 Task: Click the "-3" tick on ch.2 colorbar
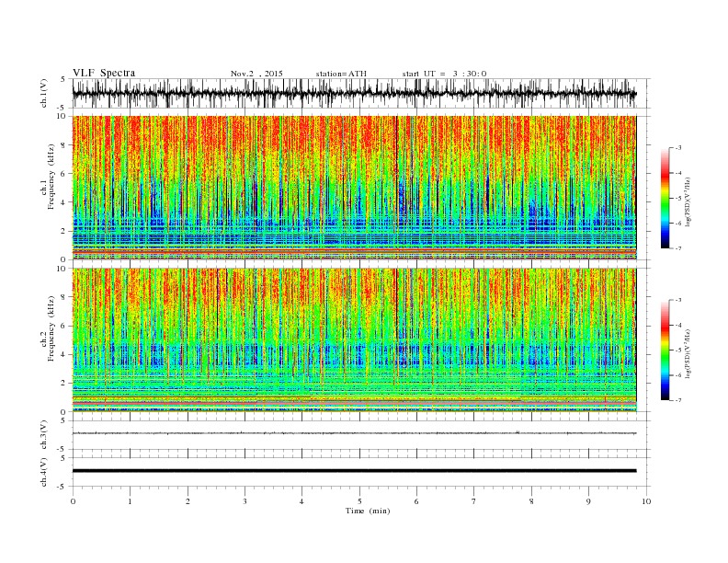pos(678,300)
